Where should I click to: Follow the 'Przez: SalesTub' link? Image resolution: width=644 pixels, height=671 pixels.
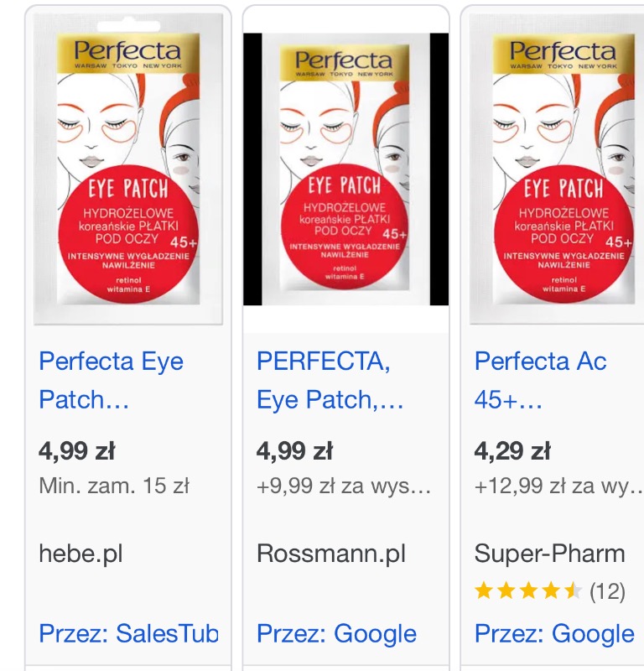coord(128,633)
